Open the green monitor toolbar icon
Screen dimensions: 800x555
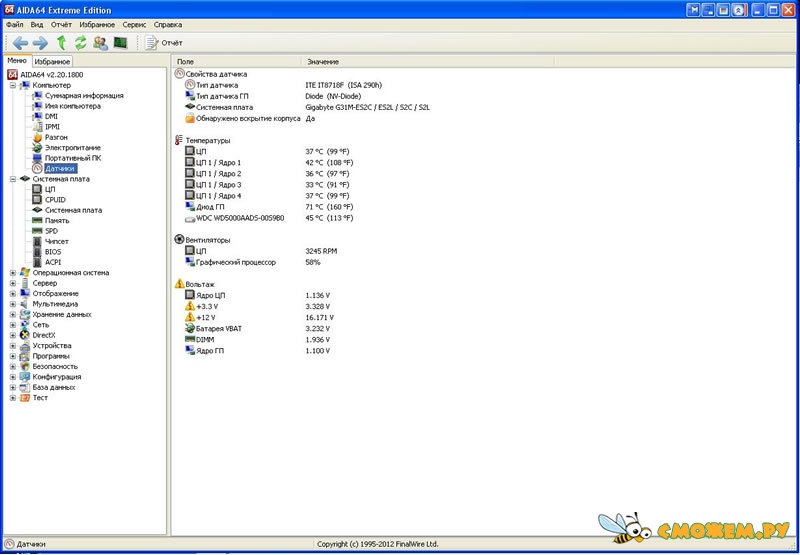click(x=120, y=43)
